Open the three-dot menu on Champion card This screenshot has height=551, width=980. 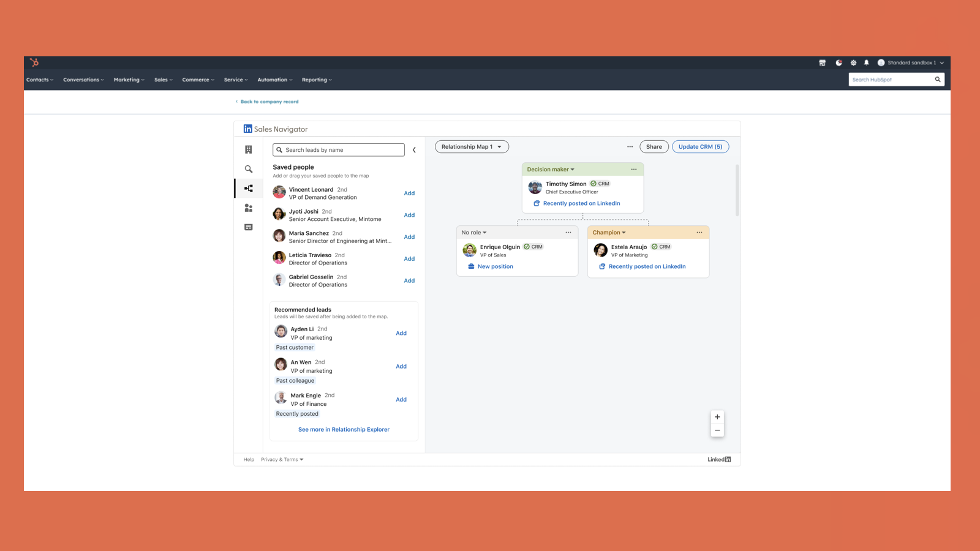(x=699, y=233)
